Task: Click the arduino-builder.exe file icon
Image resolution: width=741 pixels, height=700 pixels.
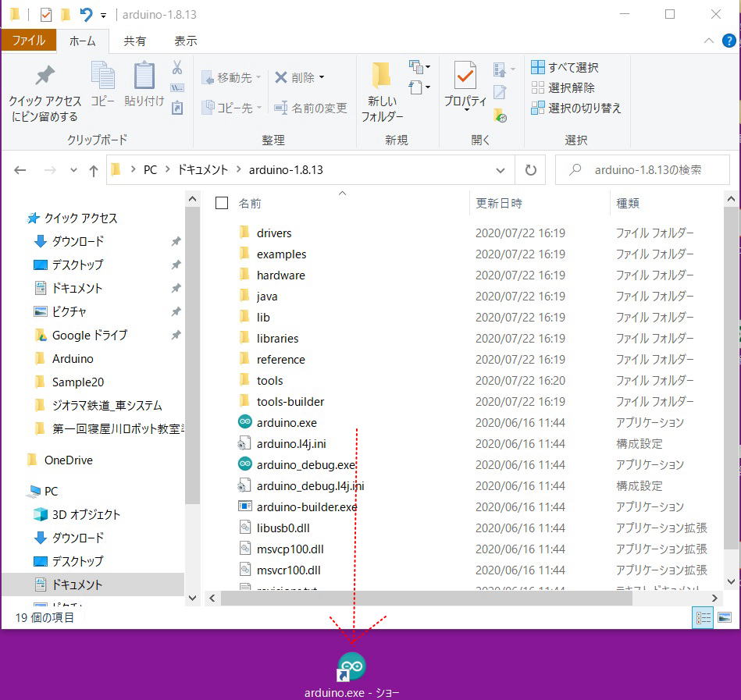Action: point(245,506)
